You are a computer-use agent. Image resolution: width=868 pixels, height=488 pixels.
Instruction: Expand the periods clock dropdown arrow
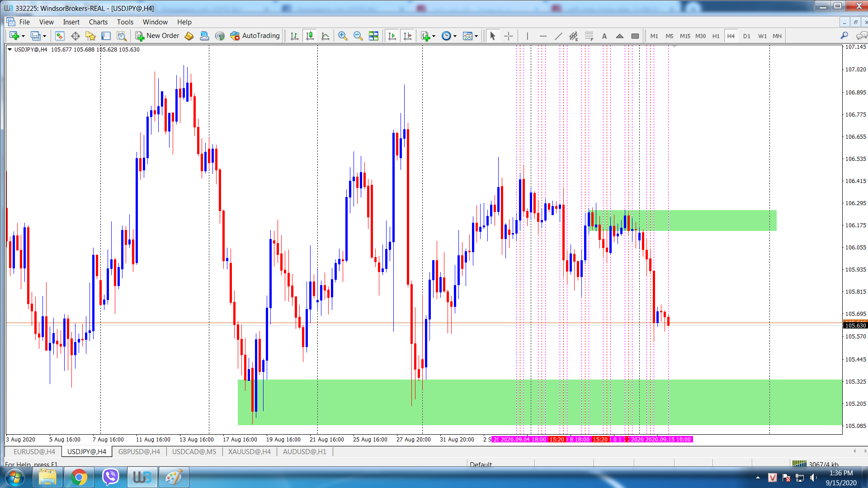point(455,36)
